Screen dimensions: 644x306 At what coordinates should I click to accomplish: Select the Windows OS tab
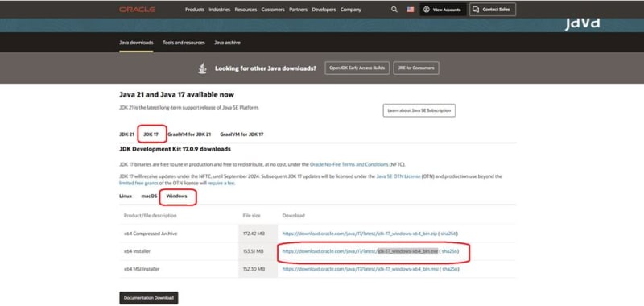[176, 196]
